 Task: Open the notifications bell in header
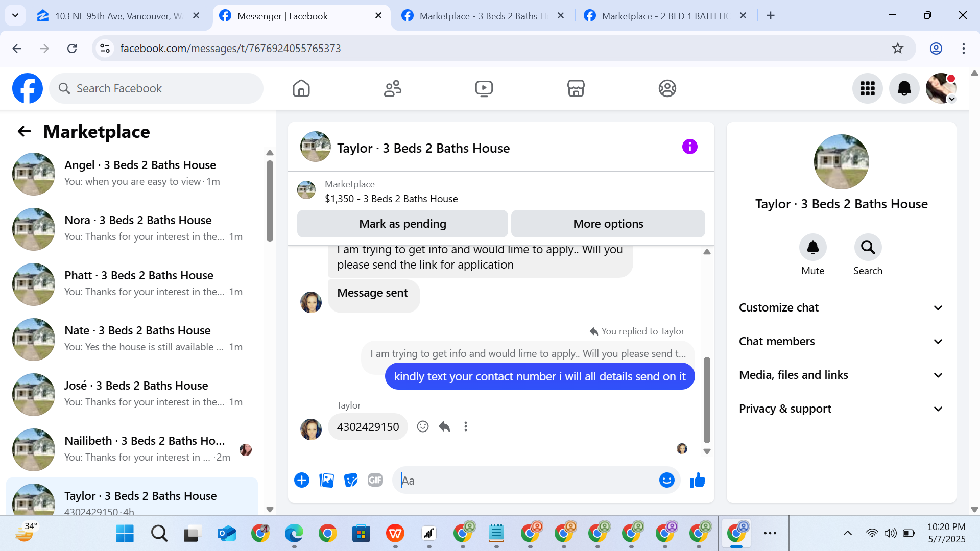click(904, 88)
